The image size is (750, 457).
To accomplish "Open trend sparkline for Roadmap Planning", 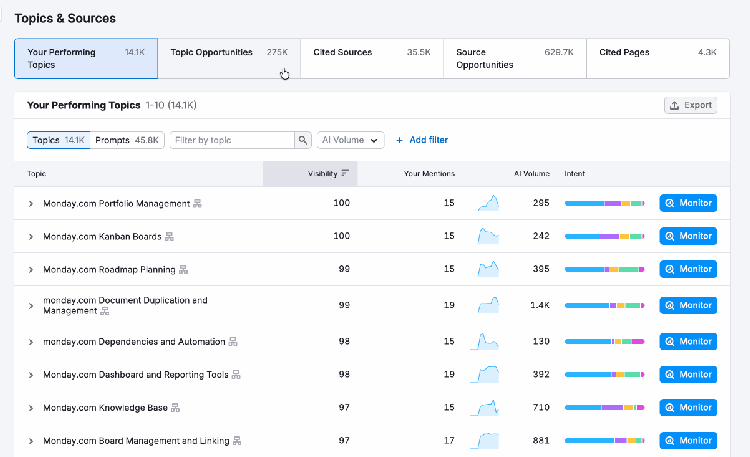I will [x=488, y=269].
